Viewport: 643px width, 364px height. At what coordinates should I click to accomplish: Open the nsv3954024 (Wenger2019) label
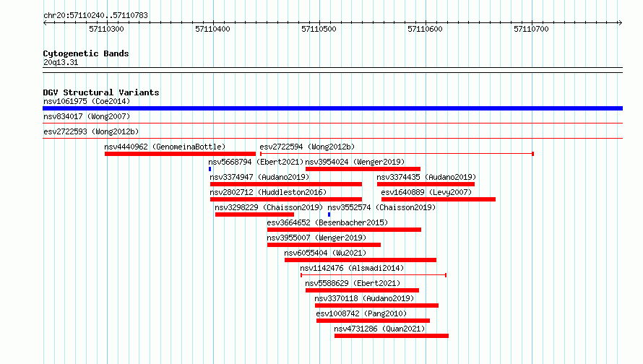coord(355,162)
